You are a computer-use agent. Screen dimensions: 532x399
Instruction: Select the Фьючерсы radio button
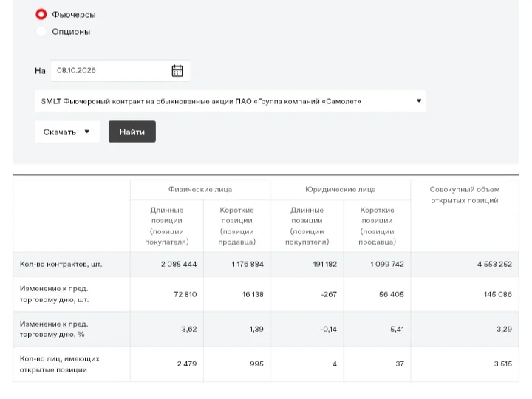[x=41, y=14]
